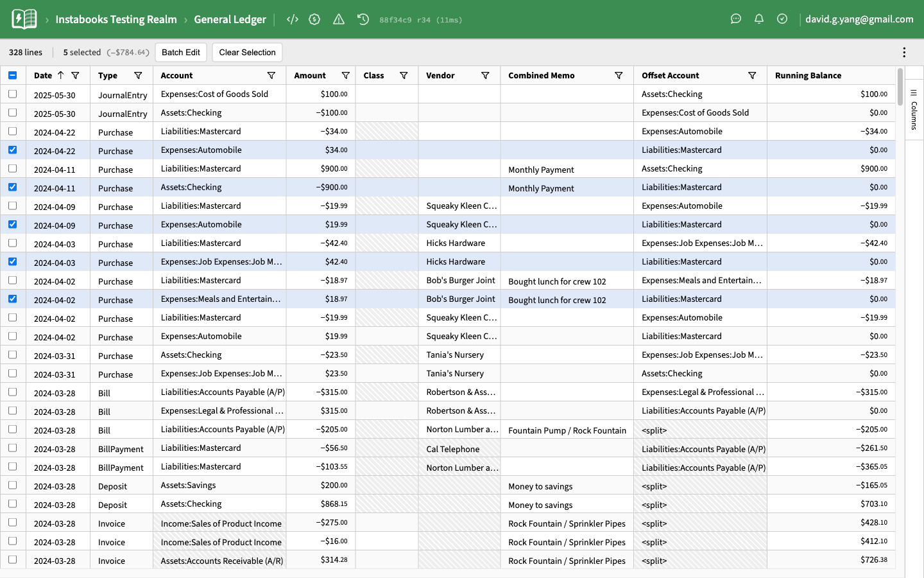
Task: Sort by the Combined Memo column header
Action: pyautogui.click(x=542, y=75)
